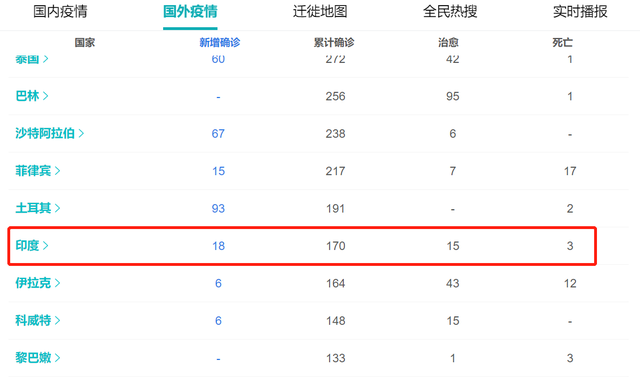Click 菲律宾 cumulative value 217
This screenshot has width=640, height=377.
tap(336, 171)
